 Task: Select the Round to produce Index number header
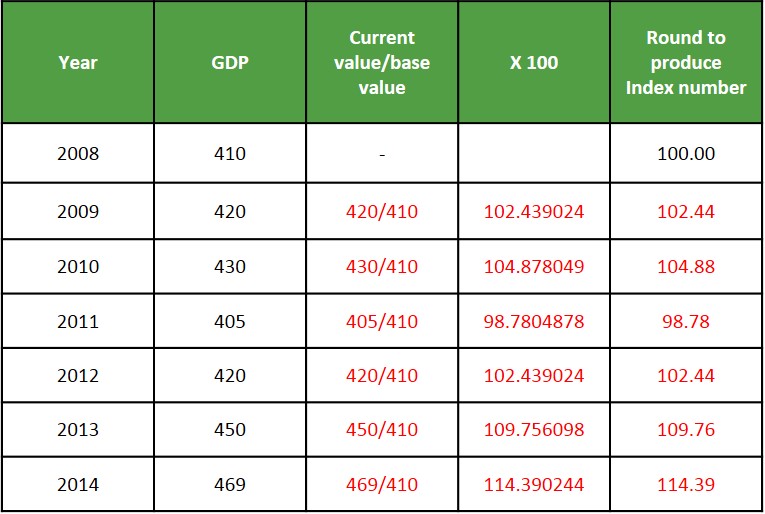click(x=686, y=62)
